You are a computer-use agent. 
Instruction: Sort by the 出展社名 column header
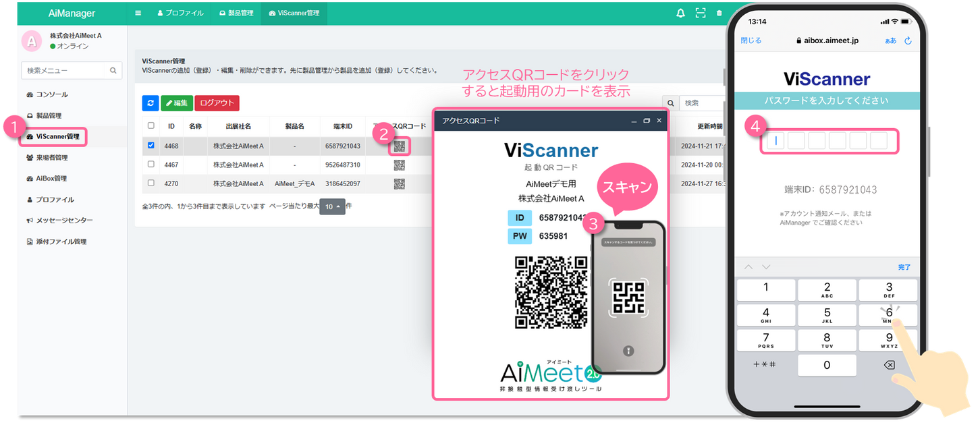(x=238, y=126)
